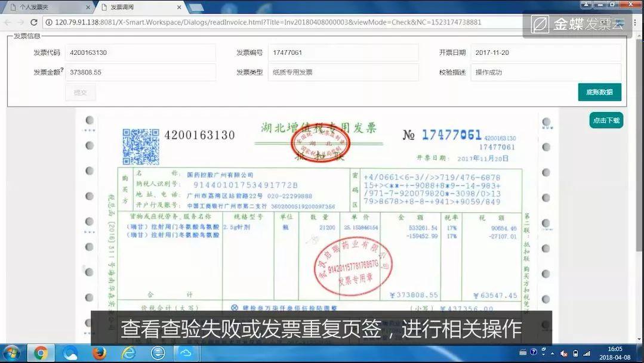
Task: Click the 发票编号 field showing 17477061
Action: pyautogui.click(x=343, y=52)
